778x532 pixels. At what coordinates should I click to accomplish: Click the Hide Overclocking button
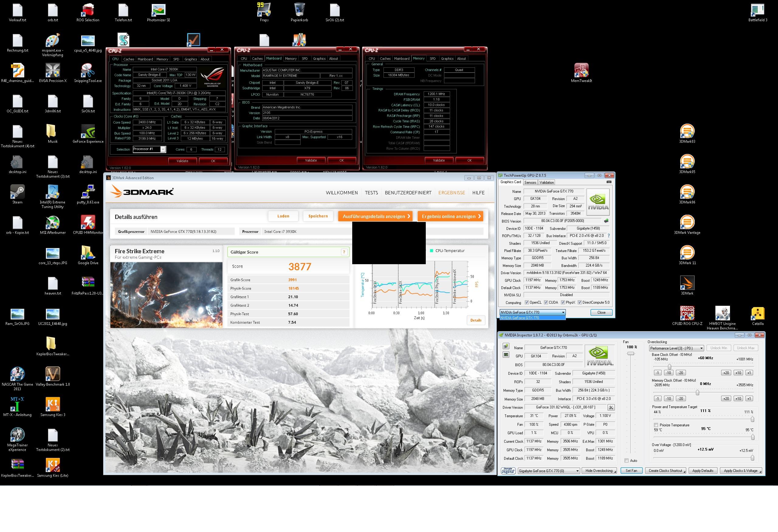599,471
